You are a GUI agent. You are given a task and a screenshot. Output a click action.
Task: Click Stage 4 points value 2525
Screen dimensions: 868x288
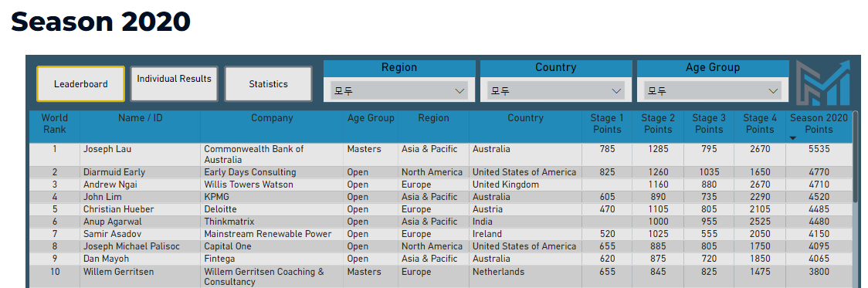[760, 222]
